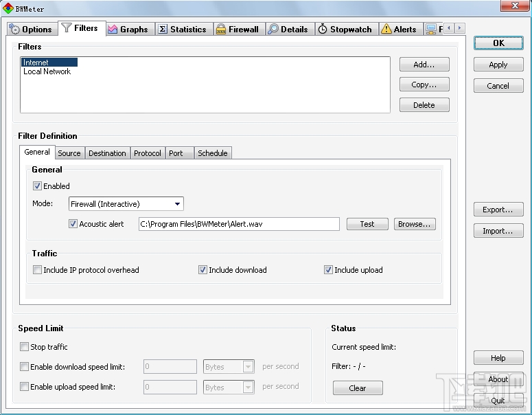This screenshot has width=532, height=415.
Task: Click the download speed limit value field
Action: 170,367
